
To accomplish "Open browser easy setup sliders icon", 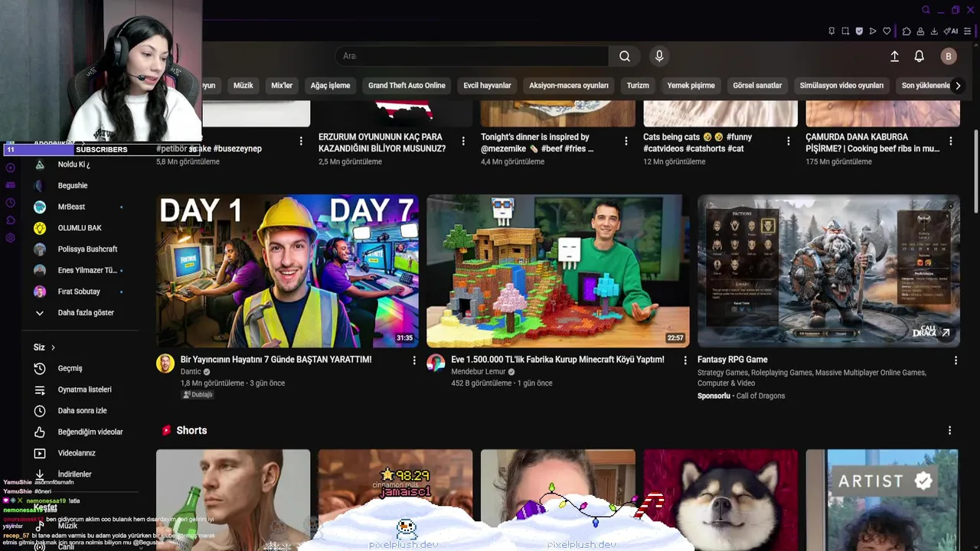I will tap(968, 31).
